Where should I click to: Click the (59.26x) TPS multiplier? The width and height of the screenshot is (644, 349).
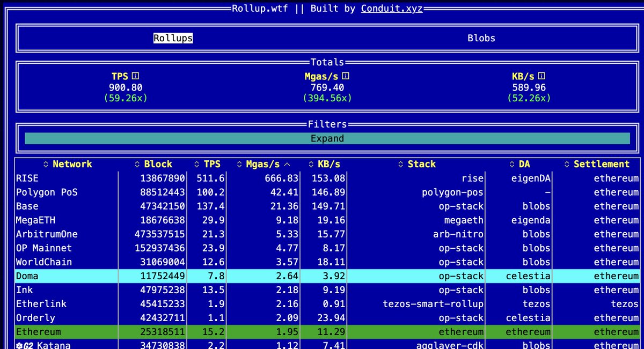(x=125, y=99)
